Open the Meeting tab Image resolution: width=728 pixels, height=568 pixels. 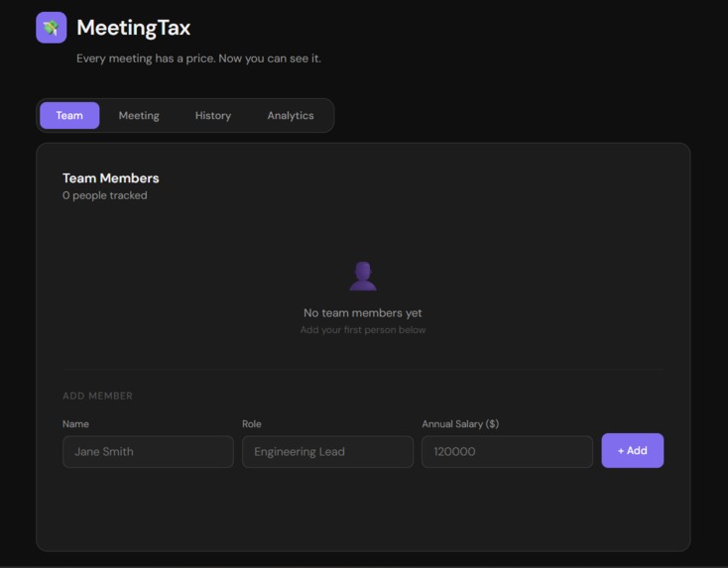[139, 116]
